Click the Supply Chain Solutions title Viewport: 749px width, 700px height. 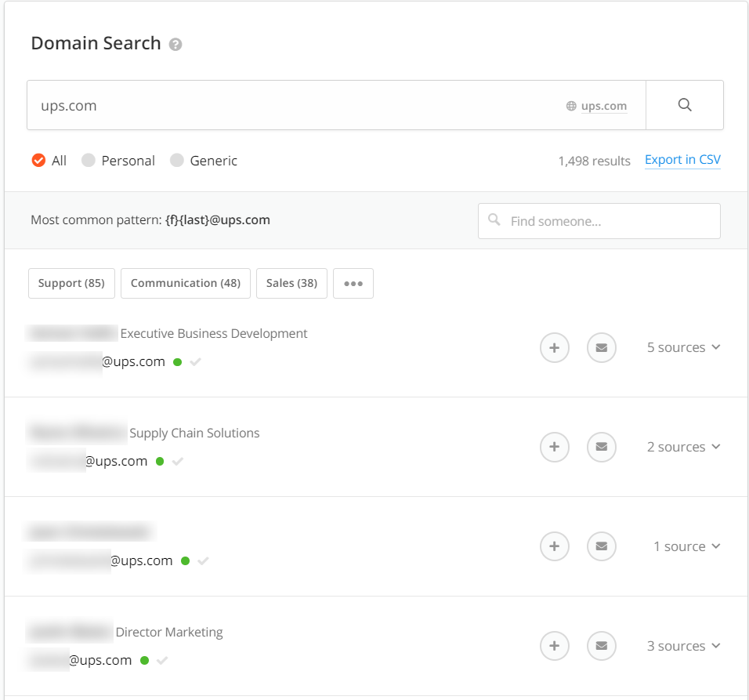pyautogui.click(x=194, y=433)
